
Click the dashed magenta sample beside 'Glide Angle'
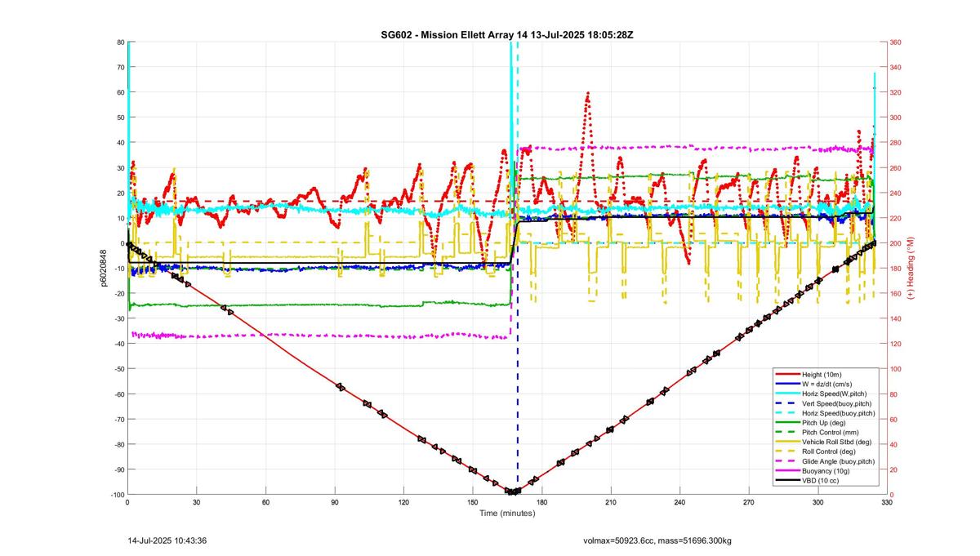[x=787, y=461]
